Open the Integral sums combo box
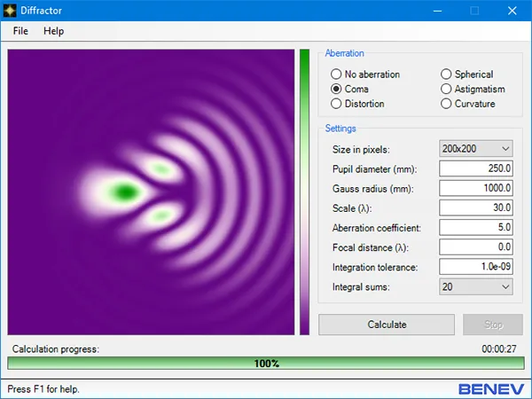The image size is (532, 399). click(x=476, y=286)
